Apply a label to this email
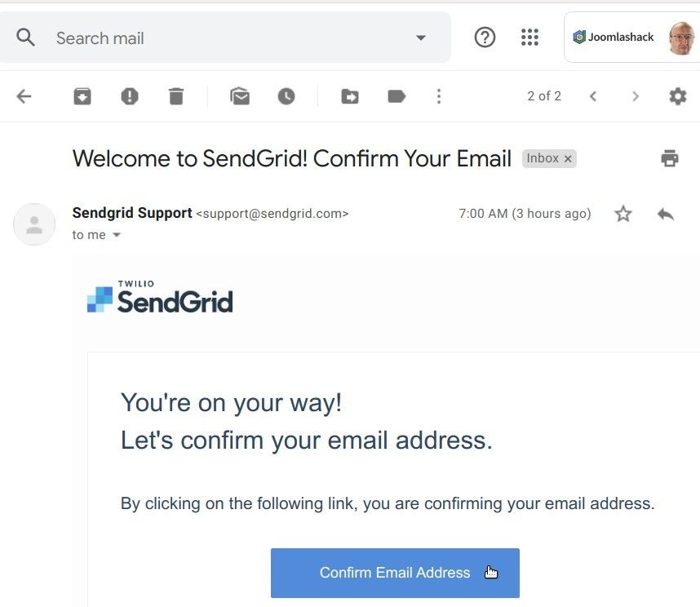The height and width of the screenshot is (607, 700). pyautogui.click(x=396, y=95)
